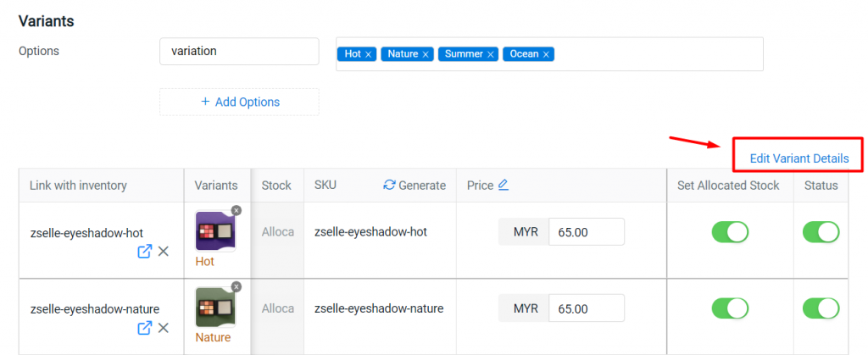Toggle status for Hot variant
Viewport: 868px width, 355px height.
pos(821,232)
